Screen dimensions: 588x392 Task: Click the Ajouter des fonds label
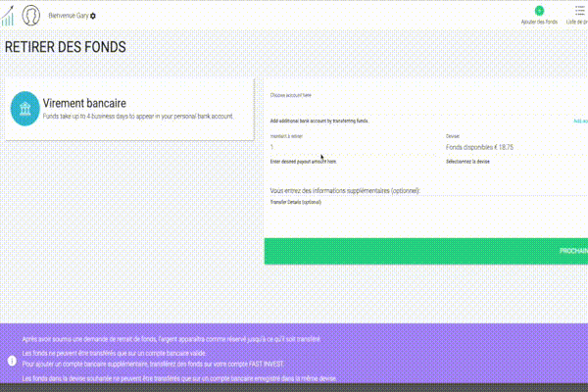point(538,22)
